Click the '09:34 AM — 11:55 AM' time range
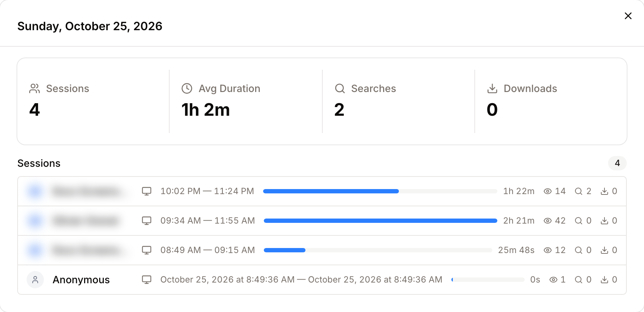 pyautogui.click(x=208, y=221)
